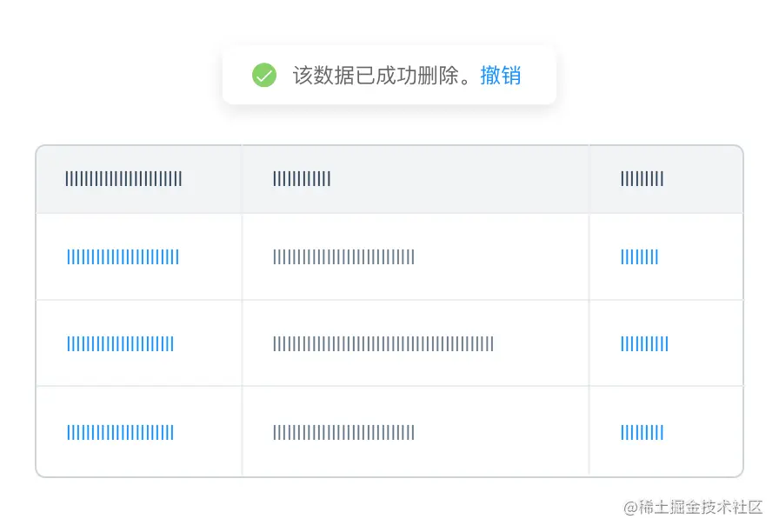Click the toast notification's blank area right of 撤销
Viewport: 779px width, 532px height.
tap(539, 76)
